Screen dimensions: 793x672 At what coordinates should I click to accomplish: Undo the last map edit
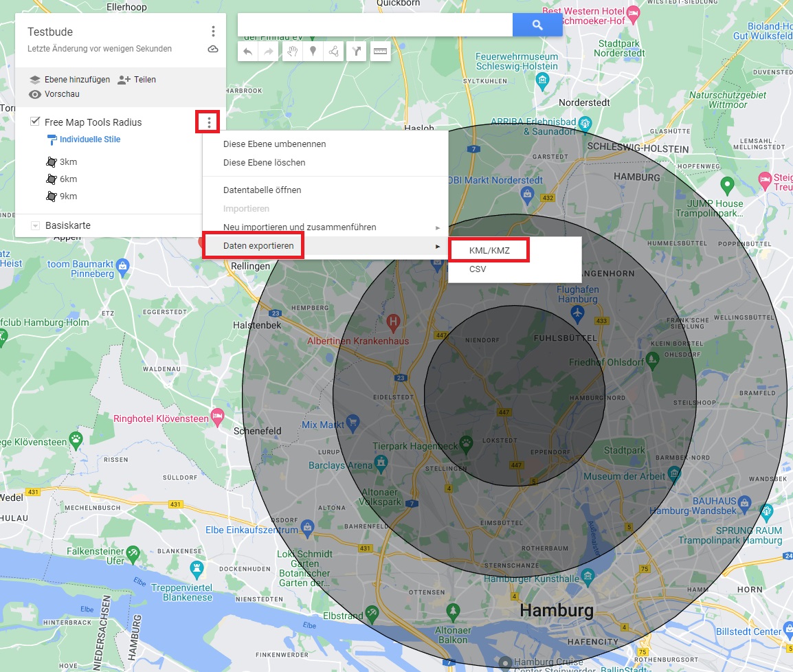[x=248, y=51]
